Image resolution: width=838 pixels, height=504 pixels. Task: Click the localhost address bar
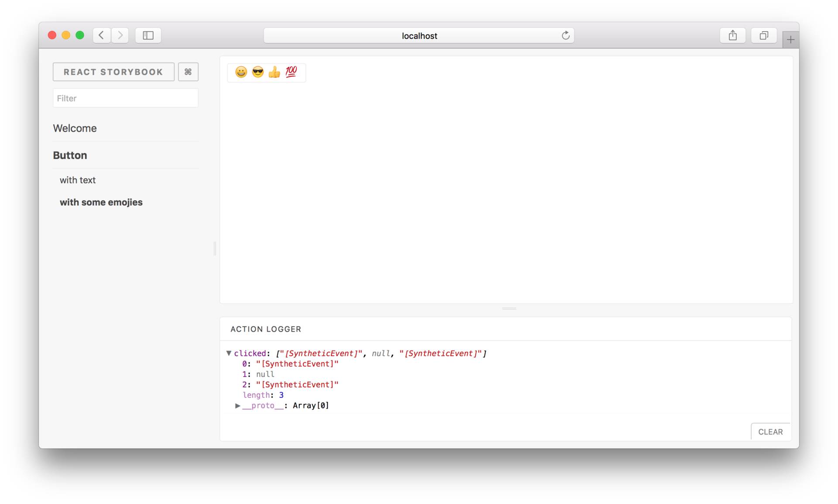pyautogui.click(x=419, y=35)
